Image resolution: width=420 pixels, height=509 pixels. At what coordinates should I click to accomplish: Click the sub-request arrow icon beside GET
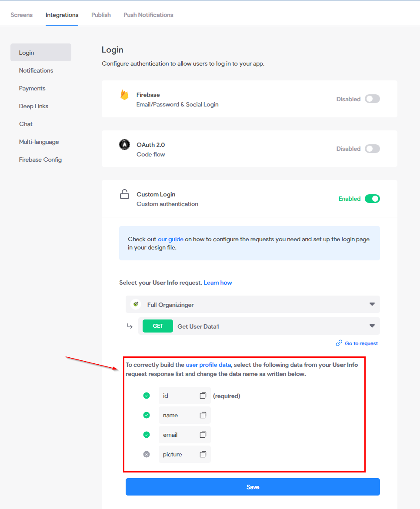130,326
